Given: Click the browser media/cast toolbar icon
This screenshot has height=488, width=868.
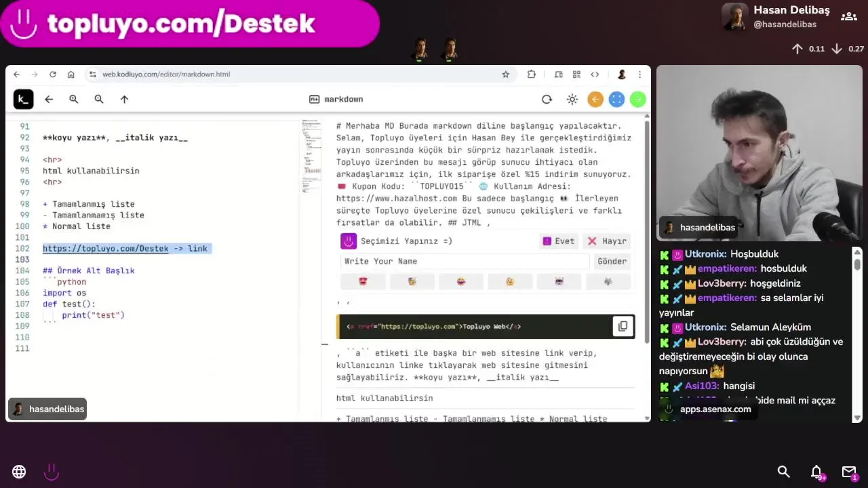Looking at the screenshot, I should (558, 75).
